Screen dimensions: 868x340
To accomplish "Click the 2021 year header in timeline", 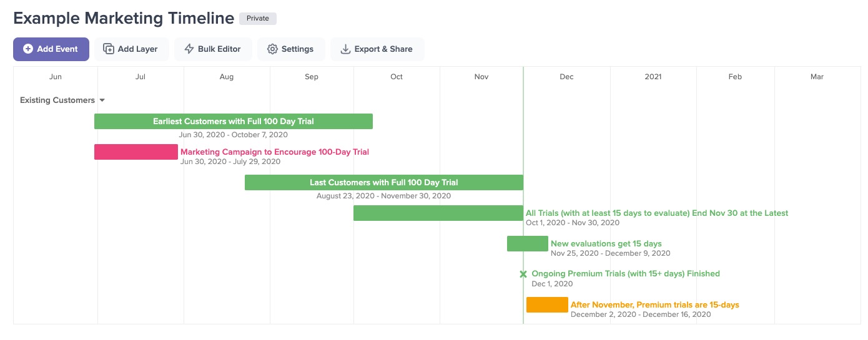I will (x=653, y=77).
